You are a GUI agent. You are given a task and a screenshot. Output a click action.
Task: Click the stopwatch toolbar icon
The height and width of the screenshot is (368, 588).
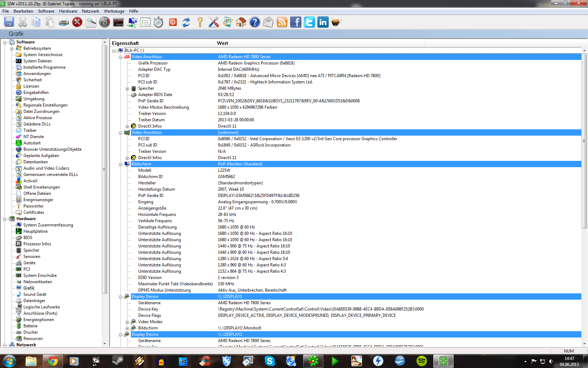(x=159, y=22)
